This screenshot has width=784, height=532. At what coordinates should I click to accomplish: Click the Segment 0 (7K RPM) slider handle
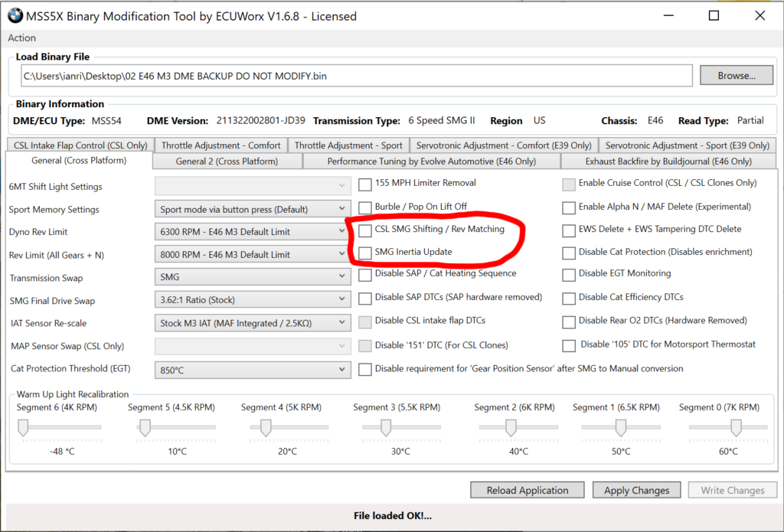[x=736, y=428]
